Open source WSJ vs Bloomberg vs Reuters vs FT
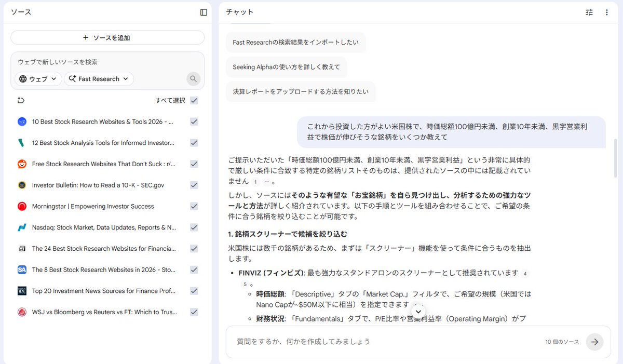The width and height of the screenshot is (623, 364). [104, 312]
